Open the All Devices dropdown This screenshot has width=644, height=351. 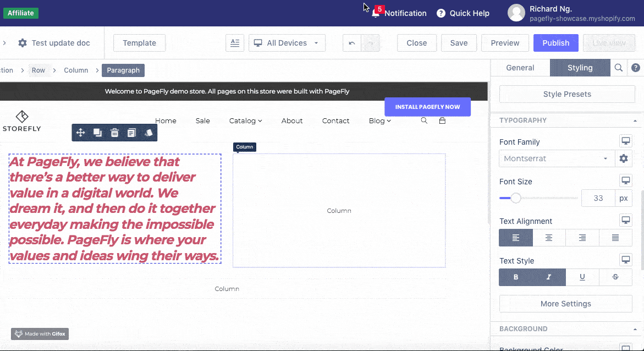pos(287,43)
